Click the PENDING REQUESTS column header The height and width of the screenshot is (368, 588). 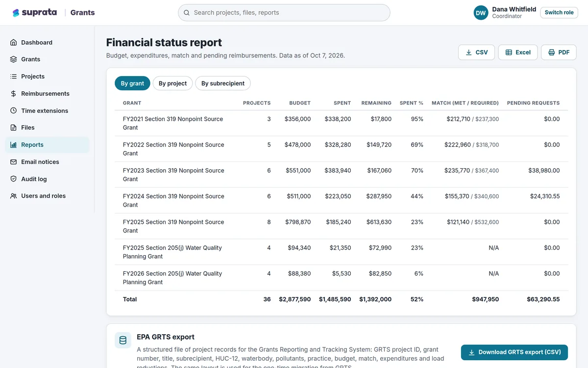coord(533,103)
